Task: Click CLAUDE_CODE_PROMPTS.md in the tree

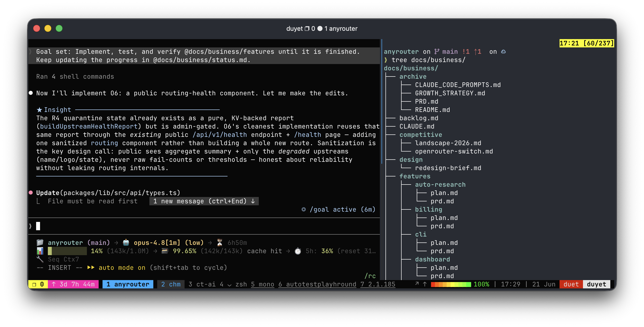Action: click(458, 85)
